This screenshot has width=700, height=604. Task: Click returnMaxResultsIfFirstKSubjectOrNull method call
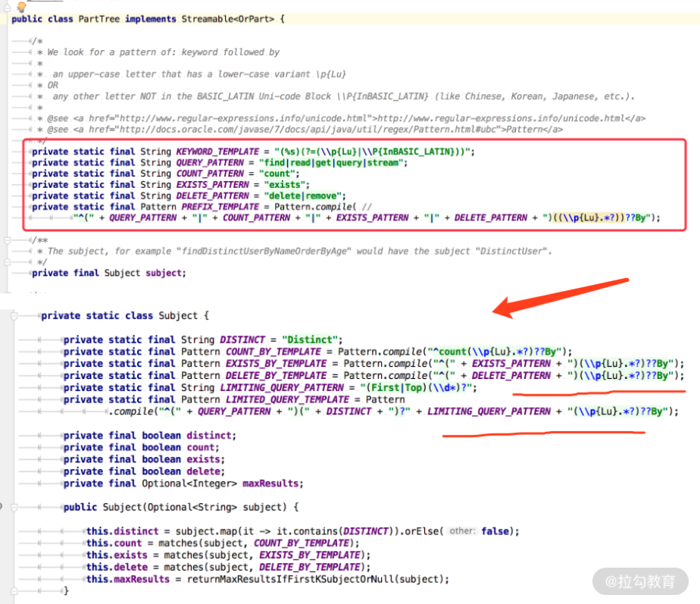(x=290, y=580)
